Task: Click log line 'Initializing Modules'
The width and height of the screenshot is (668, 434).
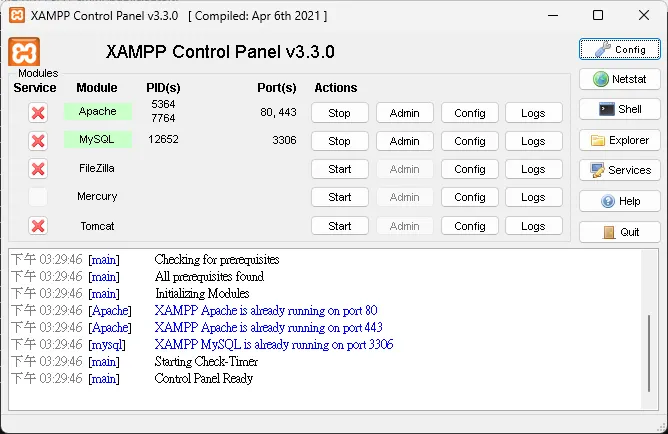Action: click(202, 293)
